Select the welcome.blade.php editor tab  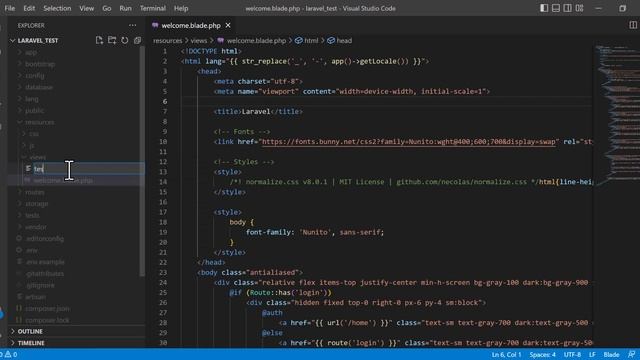click(x=191, y=25)
